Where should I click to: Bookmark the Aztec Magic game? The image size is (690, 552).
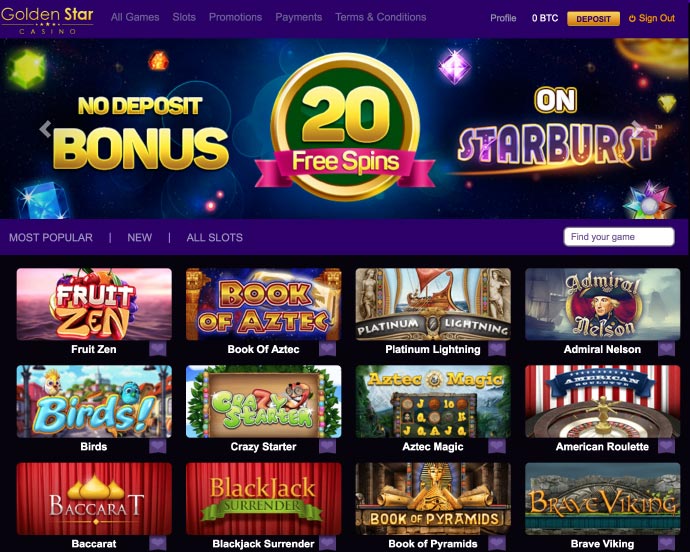(497, 447)
